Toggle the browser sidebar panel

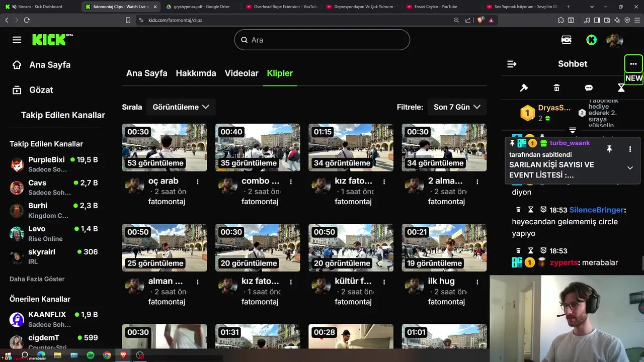tap(597, 20)
